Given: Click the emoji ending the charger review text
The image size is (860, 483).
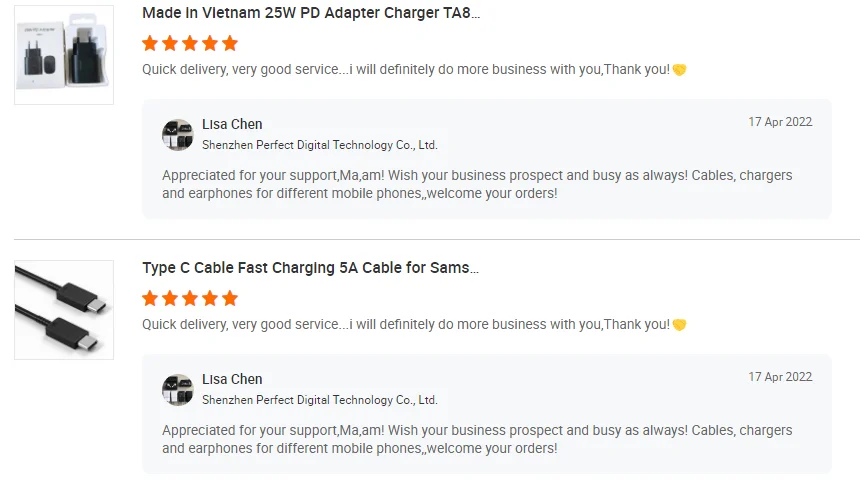Looking at the screenshot, I should (x=679, y=70).
